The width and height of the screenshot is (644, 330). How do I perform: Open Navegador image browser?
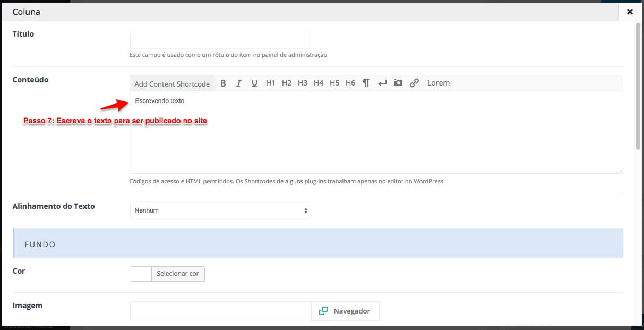pos(345,311)
